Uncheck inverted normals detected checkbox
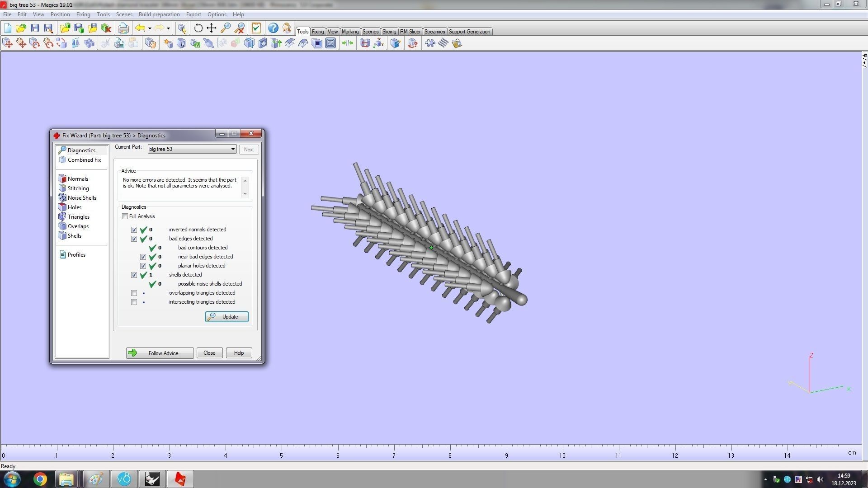Screen dimensions: 868x488 pos(134,230)
